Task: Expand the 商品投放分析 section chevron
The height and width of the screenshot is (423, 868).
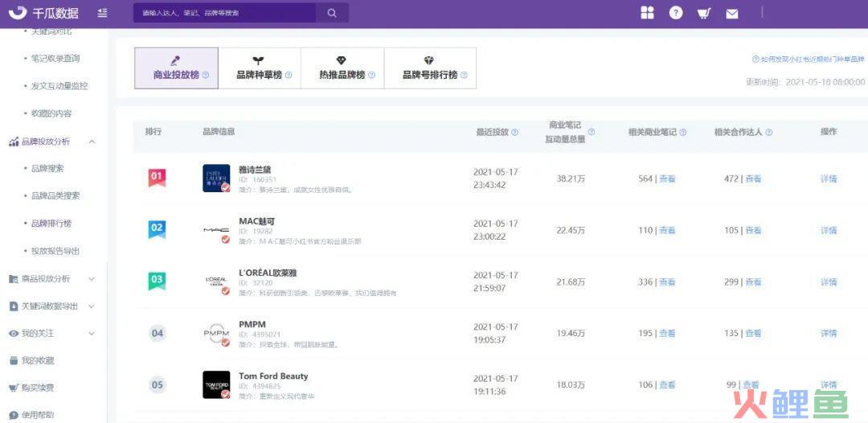Action: click(x=92, y=279)
